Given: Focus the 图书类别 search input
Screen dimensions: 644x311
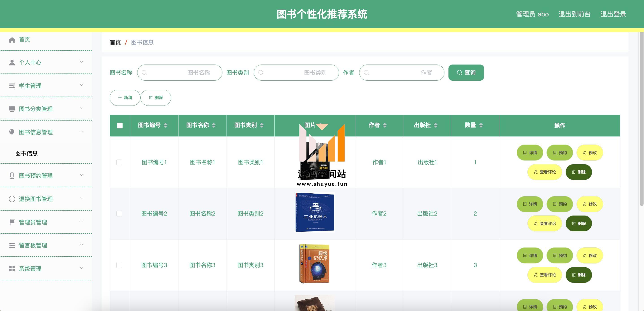Looking at the screenshot, I should (x=296, y=72).
